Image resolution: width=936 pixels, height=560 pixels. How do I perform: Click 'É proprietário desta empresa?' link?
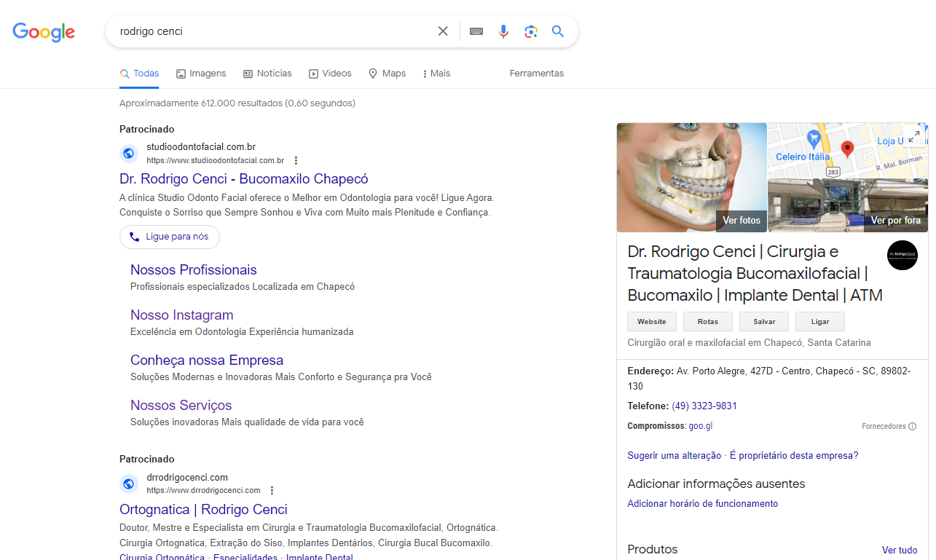coord(794,456)
